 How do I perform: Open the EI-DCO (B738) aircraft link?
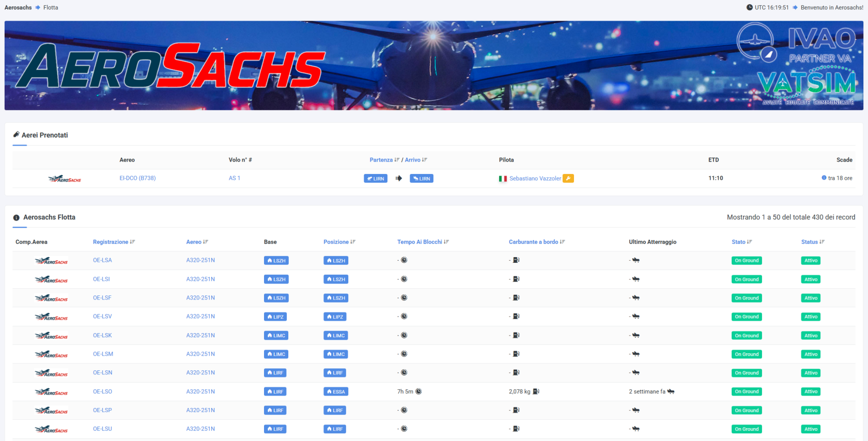point(137,178)
